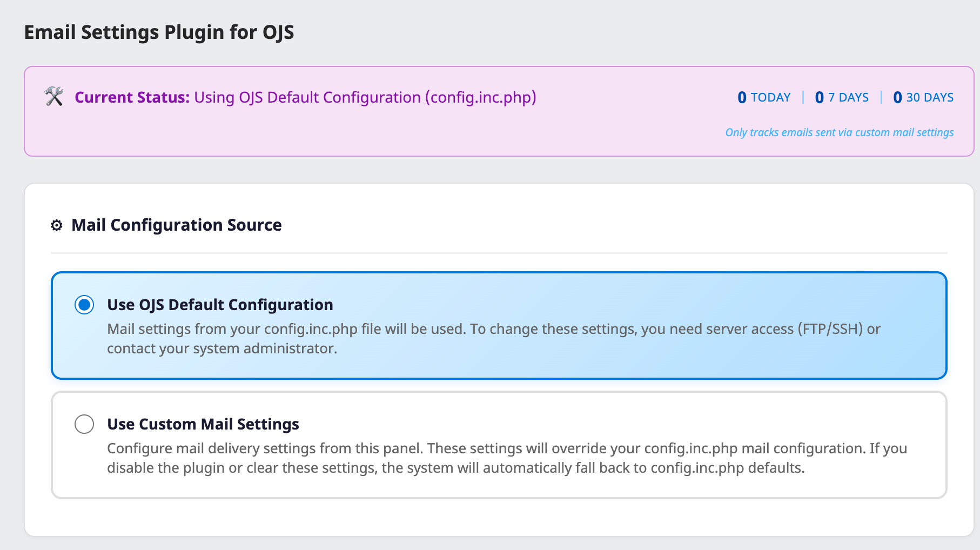Viewport: 980px width, 550px height.
Task: Open the custom mail settings tracking note
Action: pyautogui.click(x=839, y=132)
